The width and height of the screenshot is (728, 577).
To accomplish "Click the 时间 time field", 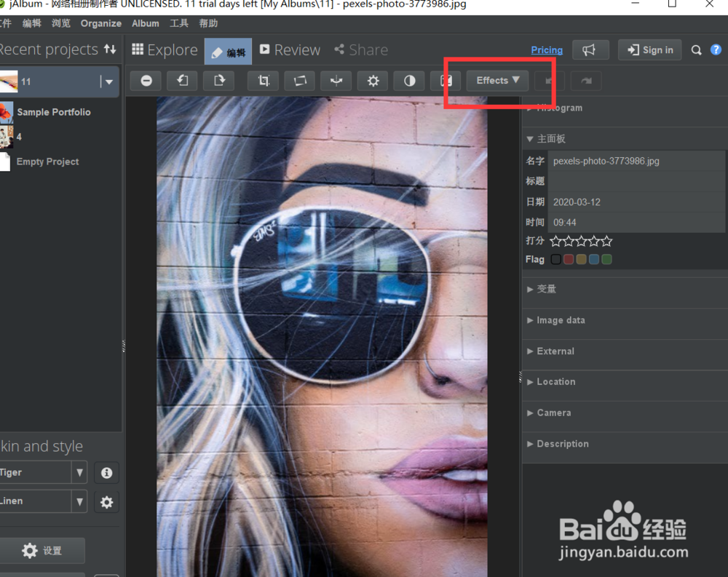I will (x=636, y=223).
